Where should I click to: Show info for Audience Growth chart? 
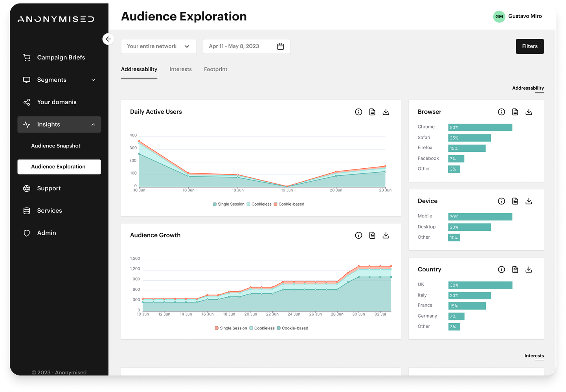point(358,236)
